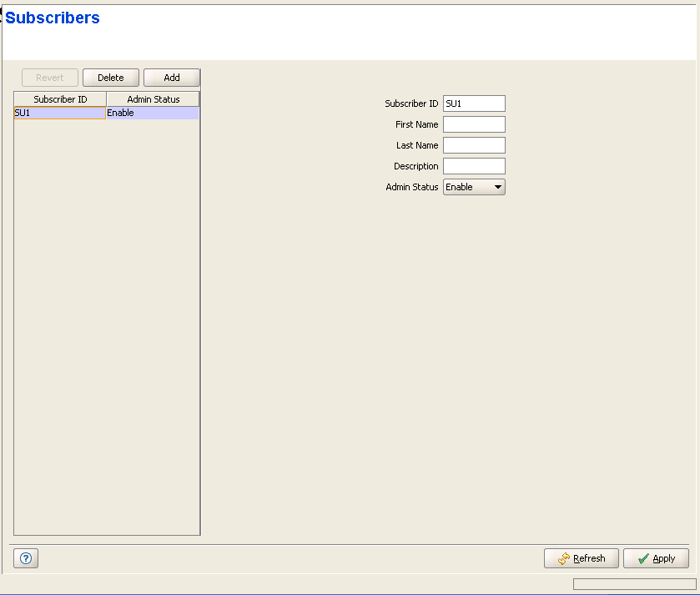Select the SU1 row in subscriber table

[59, 113]
